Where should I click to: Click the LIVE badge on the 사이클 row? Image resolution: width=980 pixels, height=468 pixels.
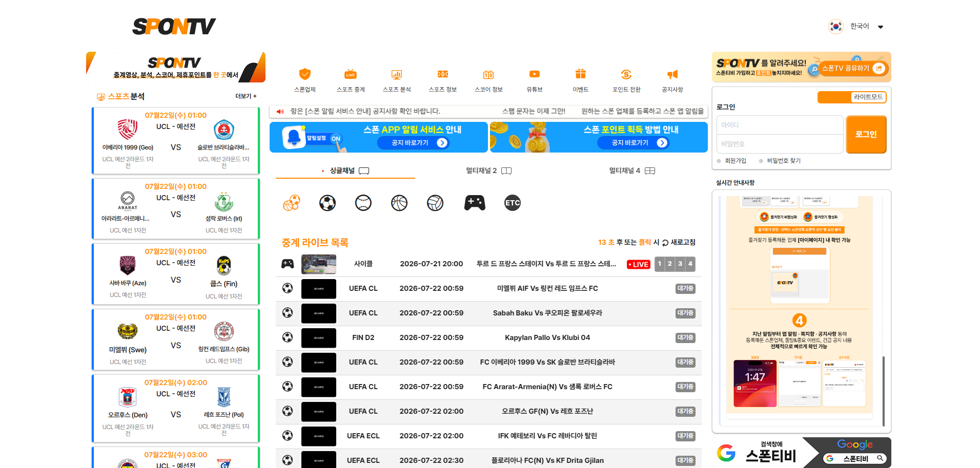tap(639, 264)
